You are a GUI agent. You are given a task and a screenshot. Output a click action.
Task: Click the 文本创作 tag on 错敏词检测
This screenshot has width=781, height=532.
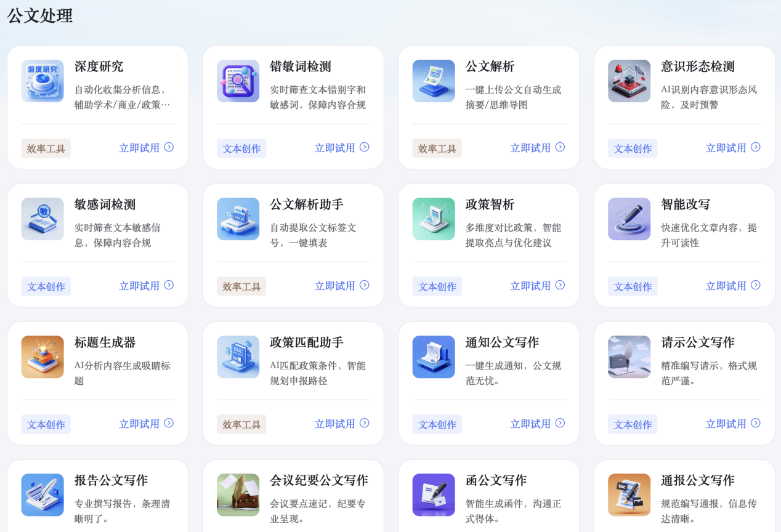(x=241, y=148)
